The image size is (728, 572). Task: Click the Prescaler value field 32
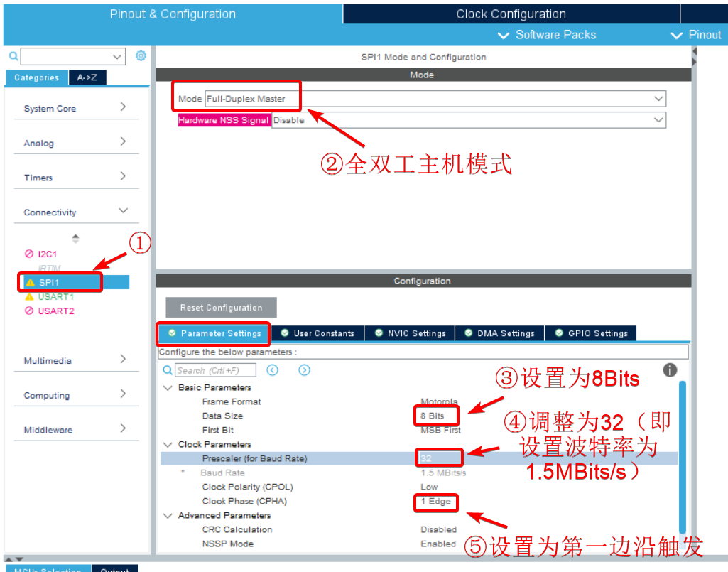[439, 458]
